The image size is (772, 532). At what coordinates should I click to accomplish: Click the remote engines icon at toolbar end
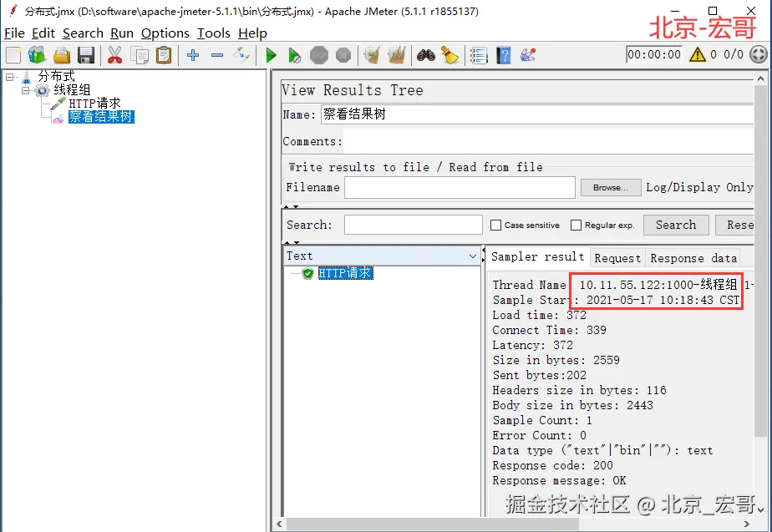[x=527, y=55]
